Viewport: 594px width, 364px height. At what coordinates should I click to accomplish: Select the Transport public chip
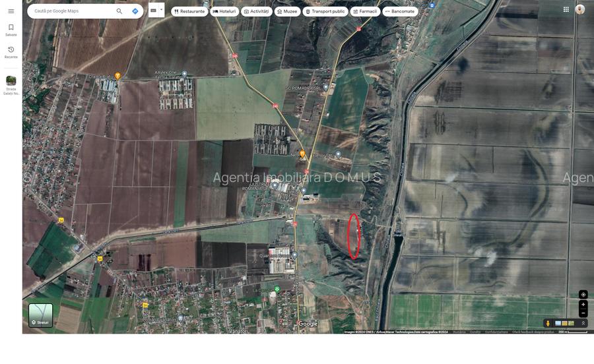click(x=325, y=11)
